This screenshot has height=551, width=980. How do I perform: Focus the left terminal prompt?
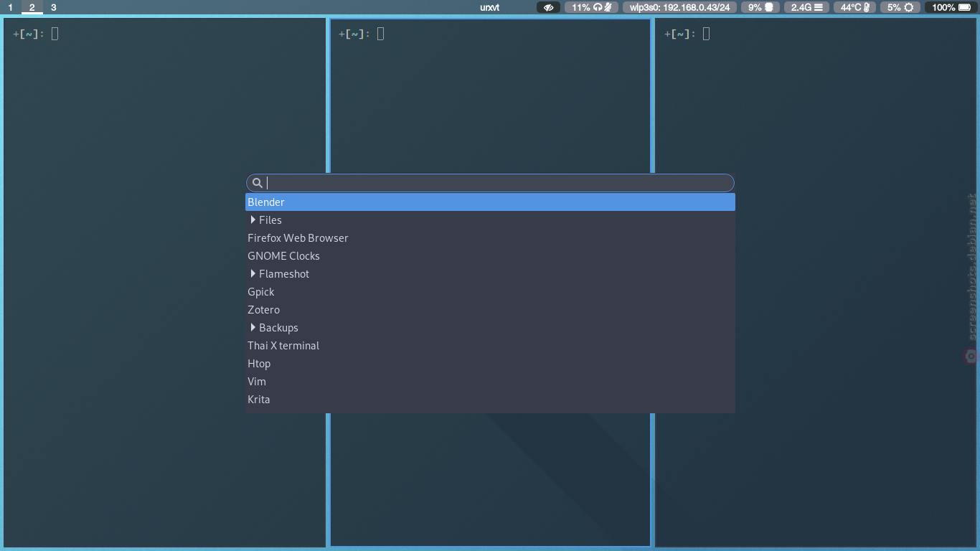(35, 34)
